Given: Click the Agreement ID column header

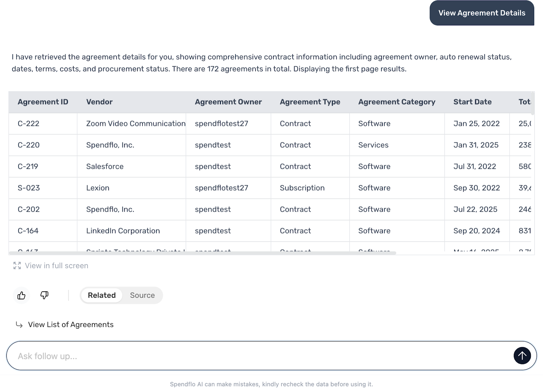Looking at the screenshot, I should point(43,102).
